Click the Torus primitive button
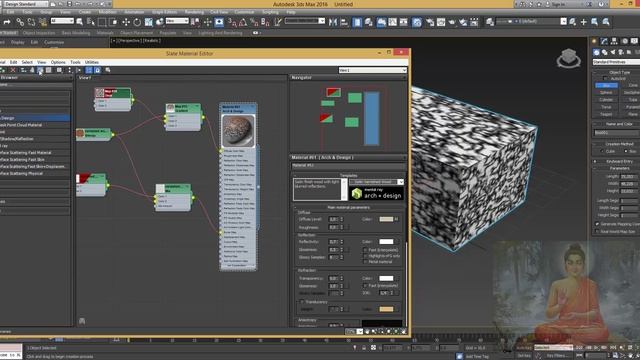 (606, 107)
